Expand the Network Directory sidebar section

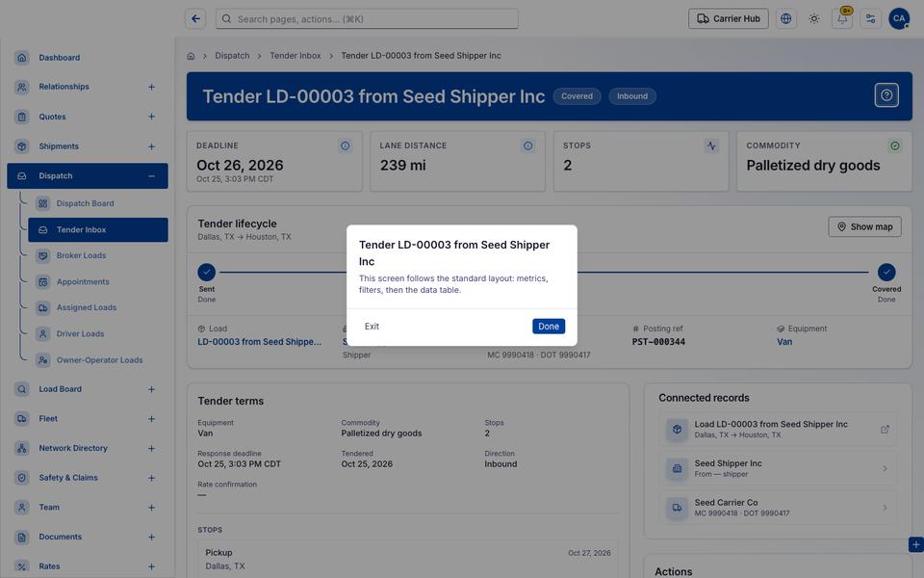[x=151, y=448]
